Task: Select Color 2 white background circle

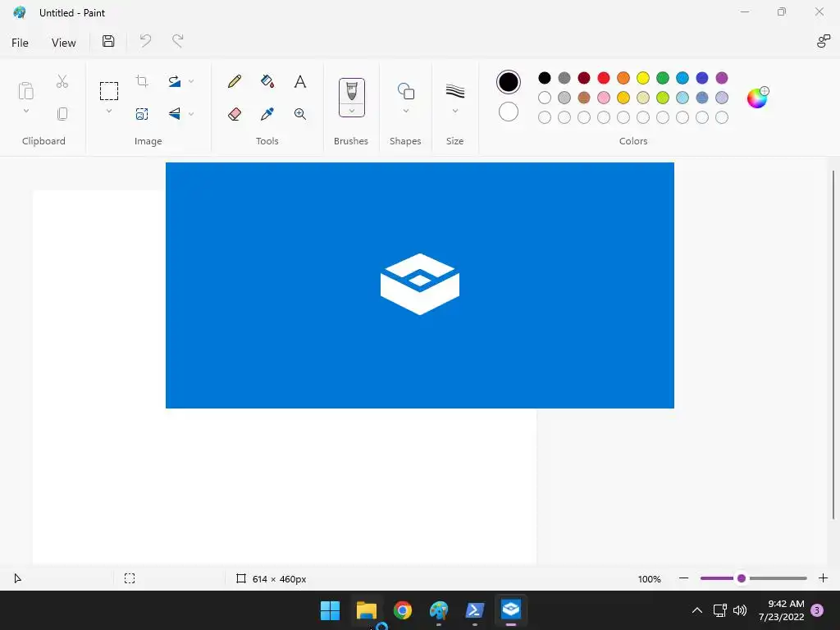Action: coord(508,112)
